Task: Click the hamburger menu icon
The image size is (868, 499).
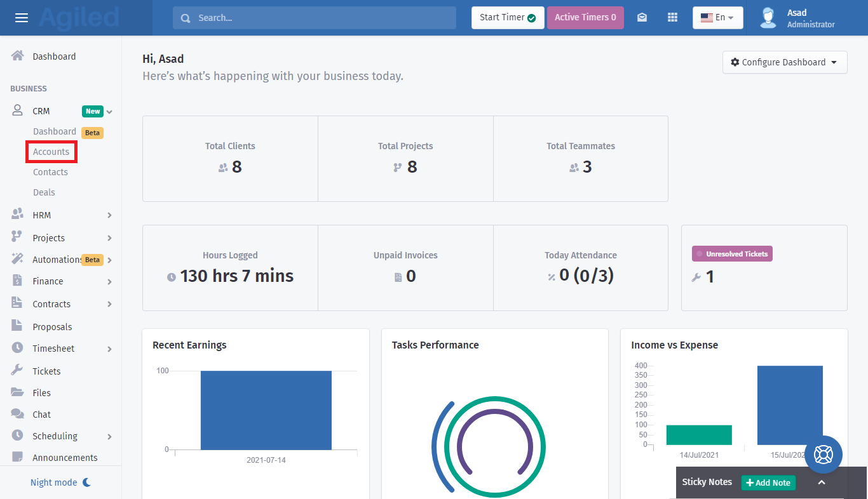Action: pos(22,18)
